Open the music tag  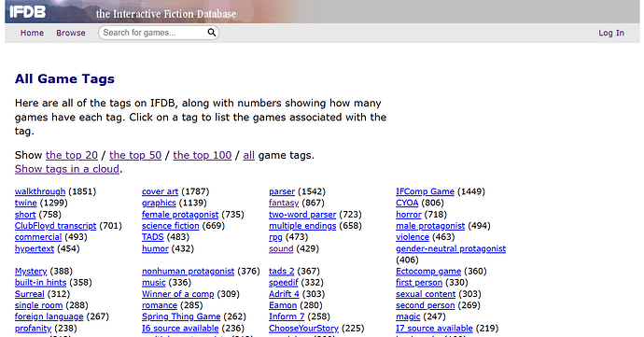click(154, 282)
